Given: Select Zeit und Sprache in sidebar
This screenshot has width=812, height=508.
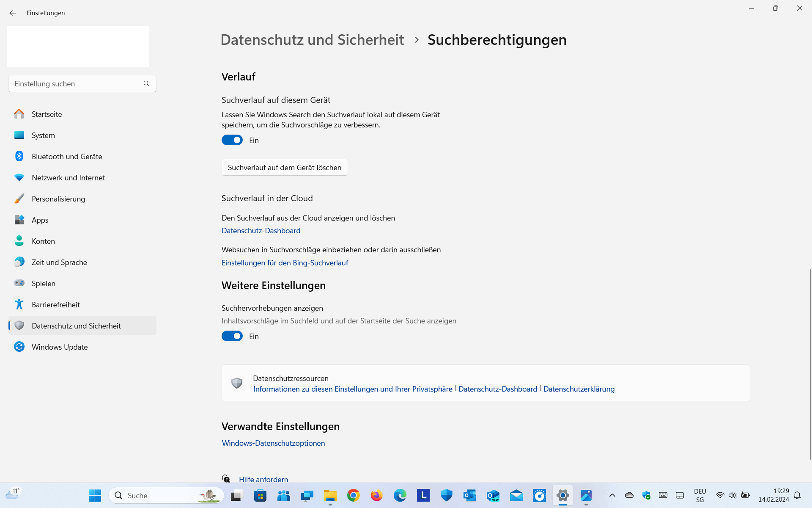Looking at the screenshot, I should pos(59,262).
